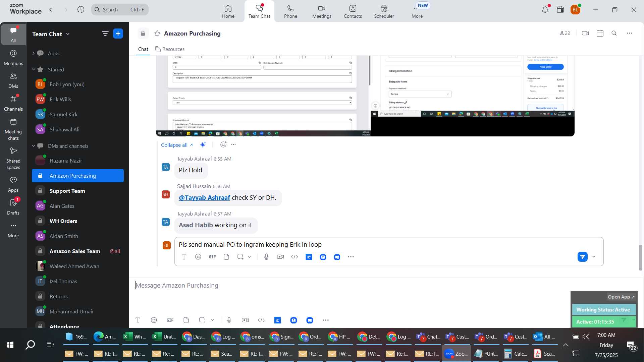Open the notifications bell
The width and height of the screenshot is (644, 362).
coord(545,10)
